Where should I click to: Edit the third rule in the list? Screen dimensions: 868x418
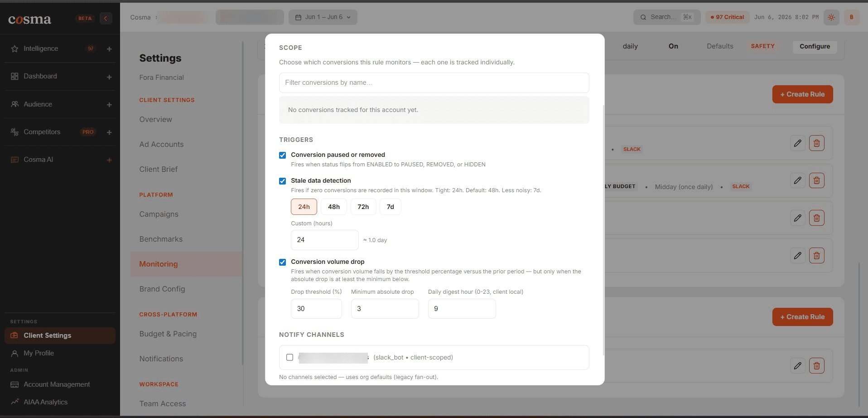pyautogui.click(x=798, y=218)
